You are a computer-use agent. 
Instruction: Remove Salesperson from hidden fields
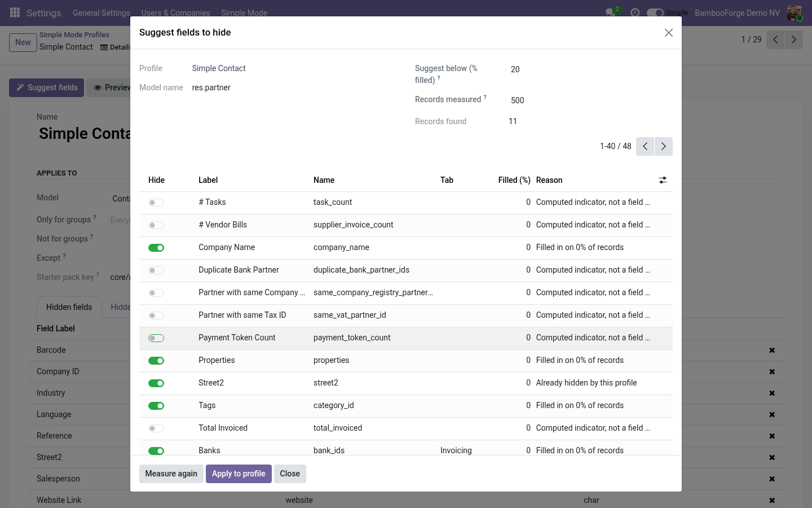[x=772, y=479]
